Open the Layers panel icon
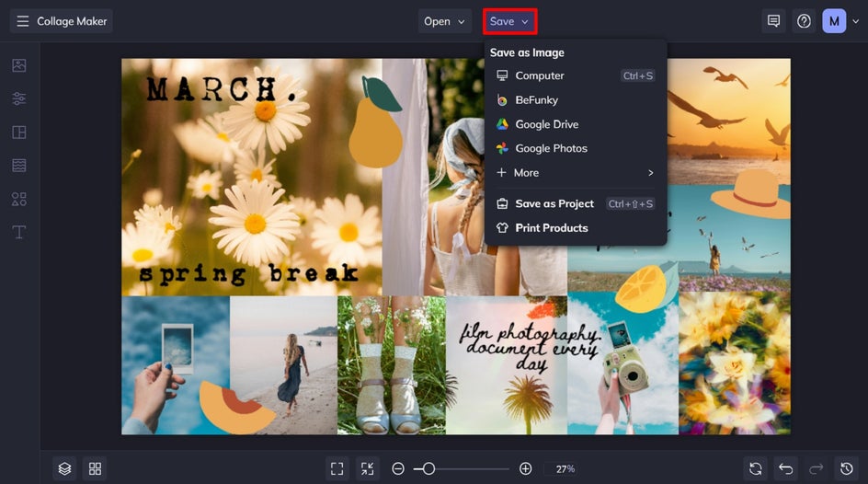This screenshot has height=484, width=868. point(64,468)
